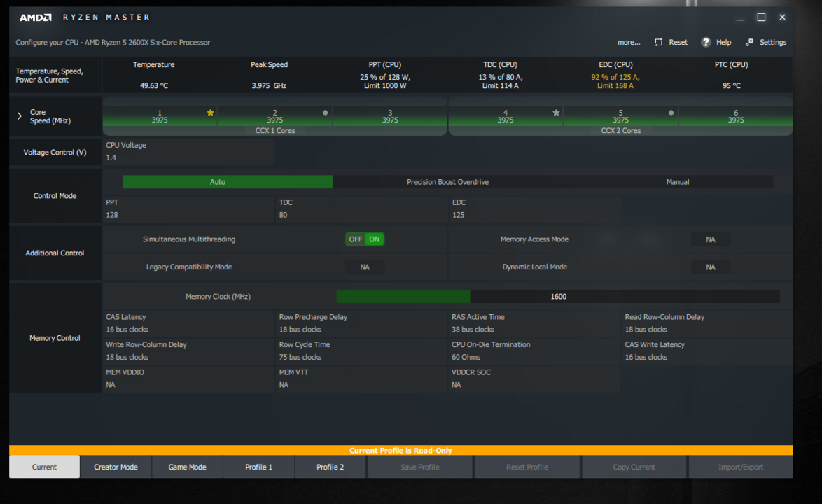Click the Peak Speed 3.975 GHz reading

[269, 85]
